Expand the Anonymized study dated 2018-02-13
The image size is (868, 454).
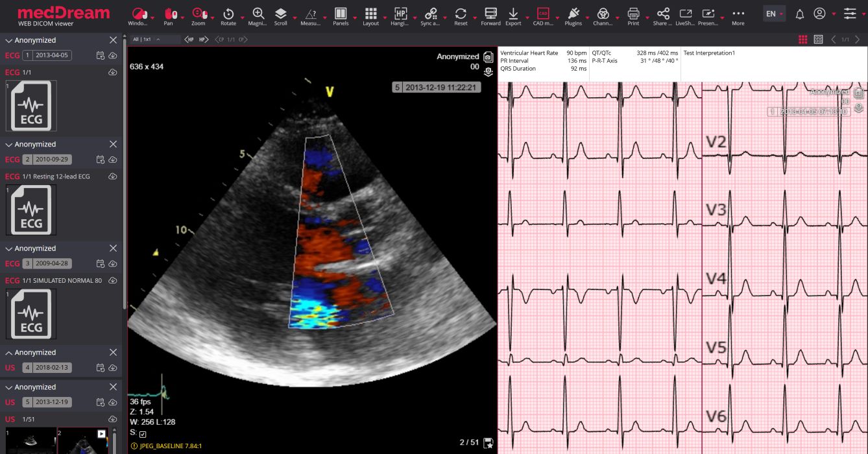9,352
